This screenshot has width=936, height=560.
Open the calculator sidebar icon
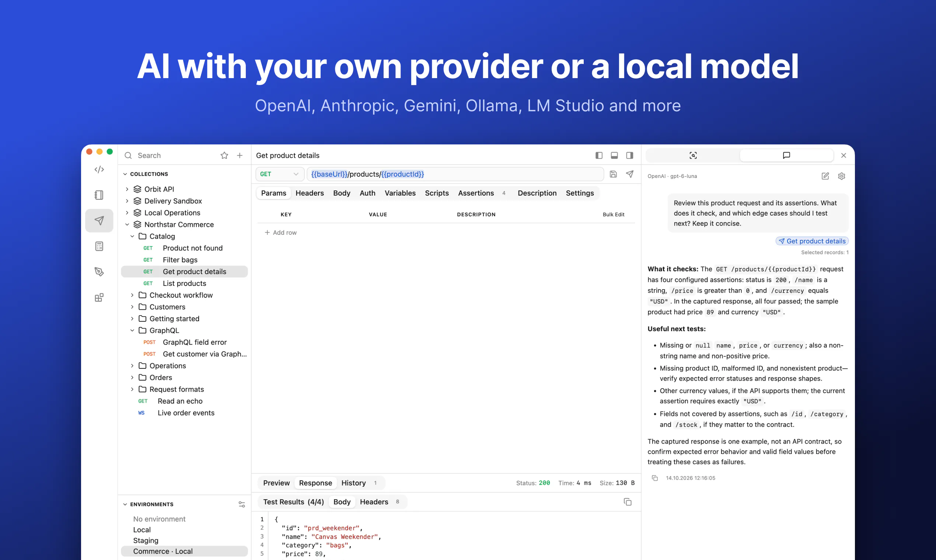[99, 246]
